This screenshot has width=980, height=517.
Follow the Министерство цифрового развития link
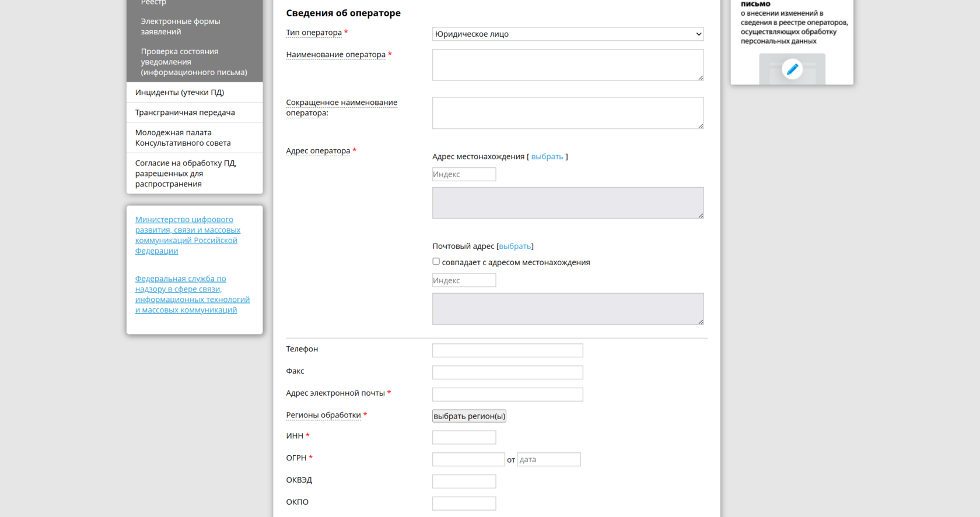(188, 235)
